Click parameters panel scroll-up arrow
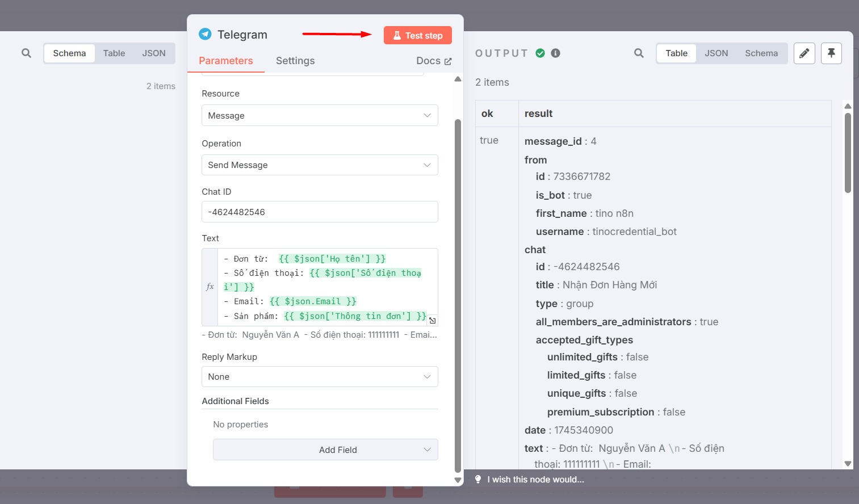Screen dimensions: 859x504 click(x=458, y=79)
